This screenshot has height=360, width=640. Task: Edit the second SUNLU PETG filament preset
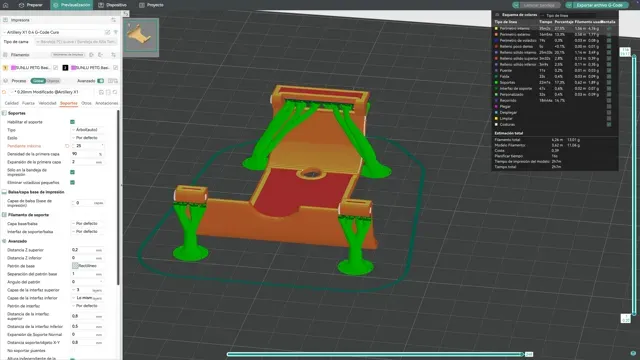116,68
